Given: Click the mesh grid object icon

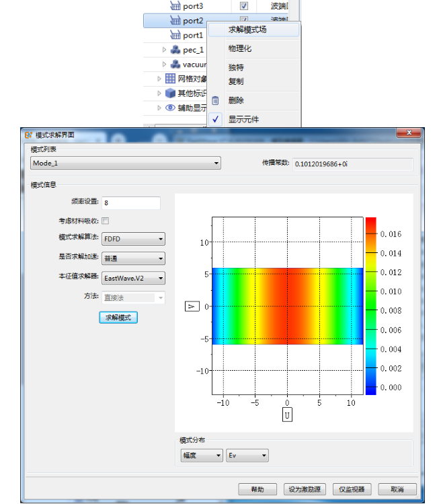Looking at the screenshot, I should [x=170, y=79].
